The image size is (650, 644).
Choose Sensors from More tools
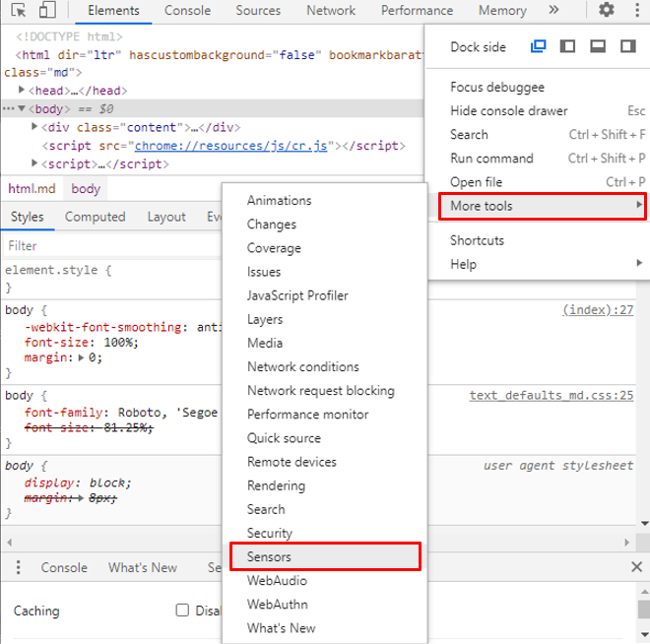tap(325, 556)
